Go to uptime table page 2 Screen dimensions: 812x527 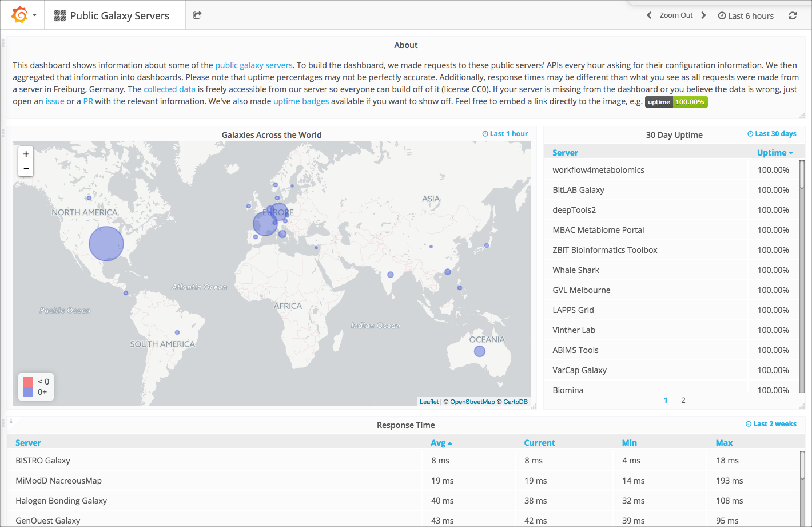(x=683, y=400)
